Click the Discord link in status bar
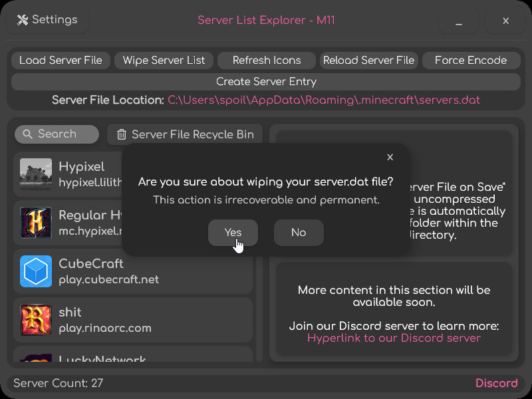This screenshot has height=399, width=532. click(x=496, y=383)
